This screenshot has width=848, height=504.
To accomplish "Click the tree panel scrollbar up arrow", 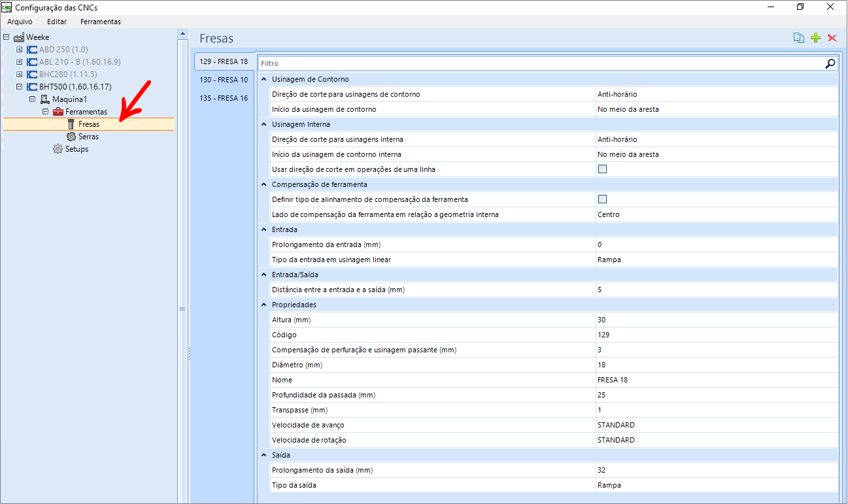I will pyautogui.click(x=182, y=34).
